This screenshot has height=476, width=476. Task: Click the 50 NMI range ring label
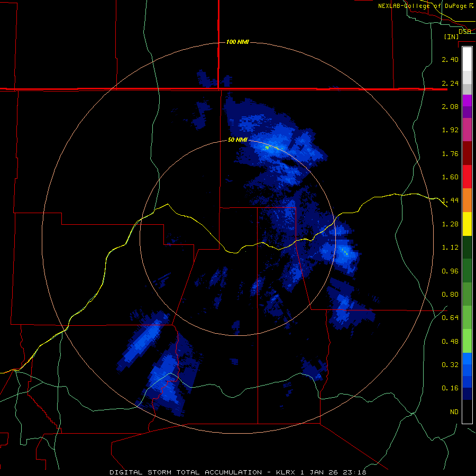tap(237, 140)
